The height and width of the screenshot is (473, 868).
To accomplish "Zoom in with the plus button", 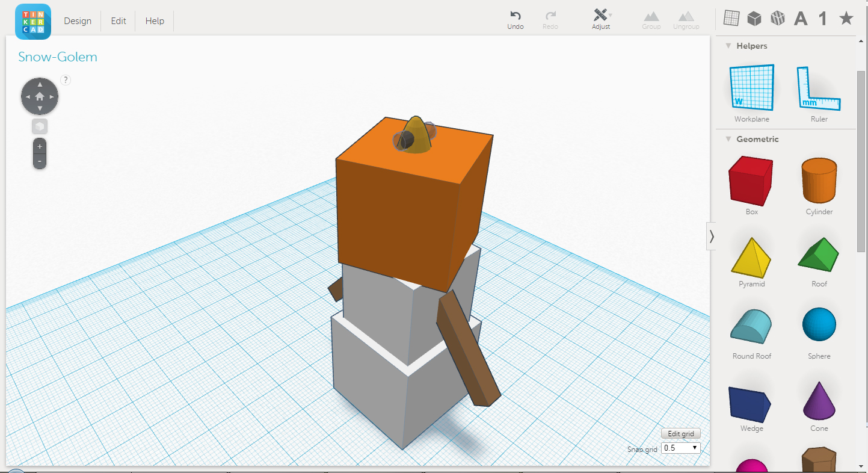I will click(40, 146).
